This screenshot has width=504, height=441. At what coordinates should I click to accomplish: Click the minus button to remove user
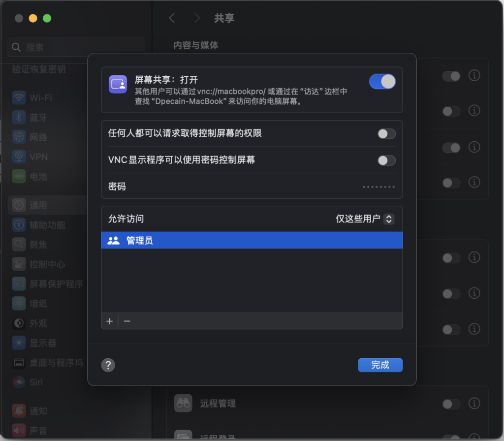[x=127, y=321]
